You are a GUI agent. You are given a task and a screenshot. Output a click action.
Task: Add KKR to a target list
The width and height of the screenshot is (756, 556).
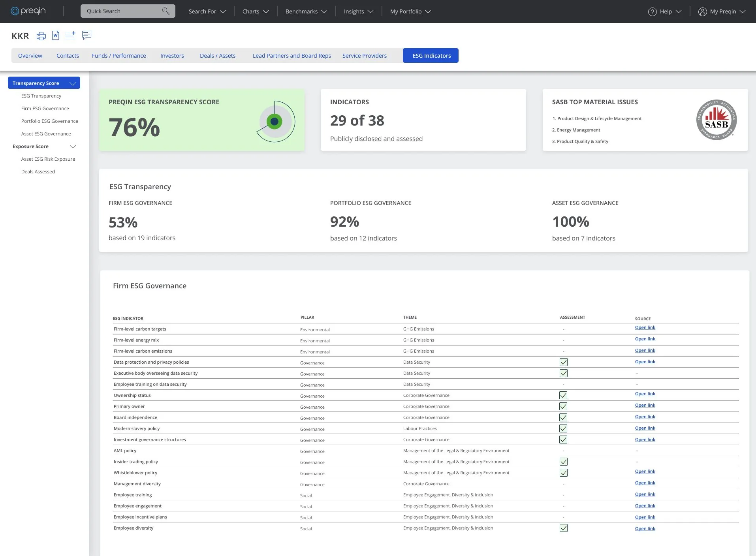70,36
